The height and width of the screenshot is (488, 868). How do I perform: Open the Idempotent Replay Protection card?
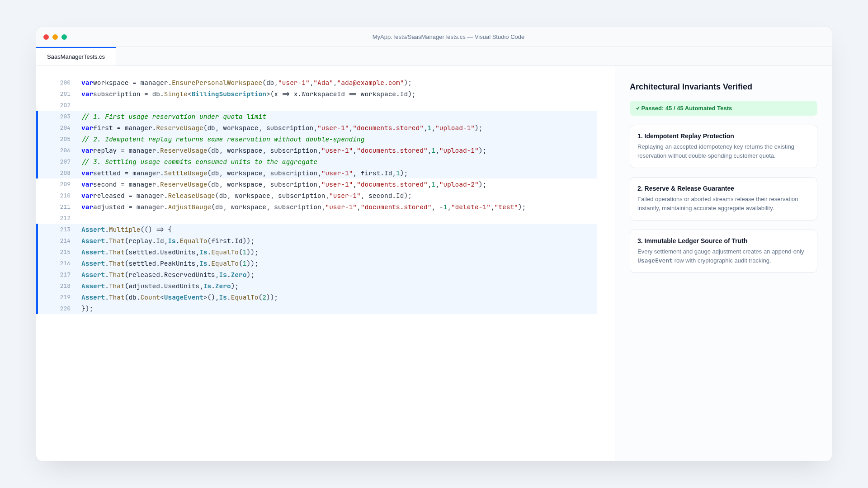pos(723,146)
